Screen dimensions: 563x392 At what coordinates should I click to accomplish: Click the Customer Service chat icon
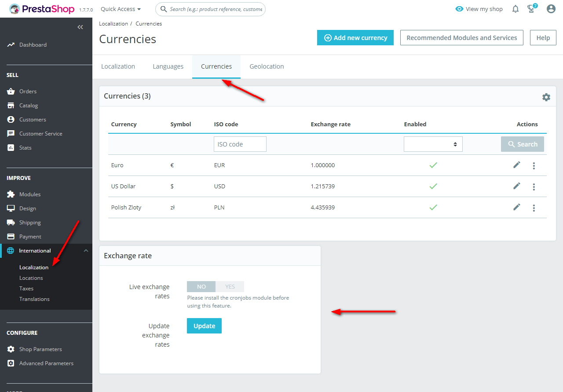[11, 134]
